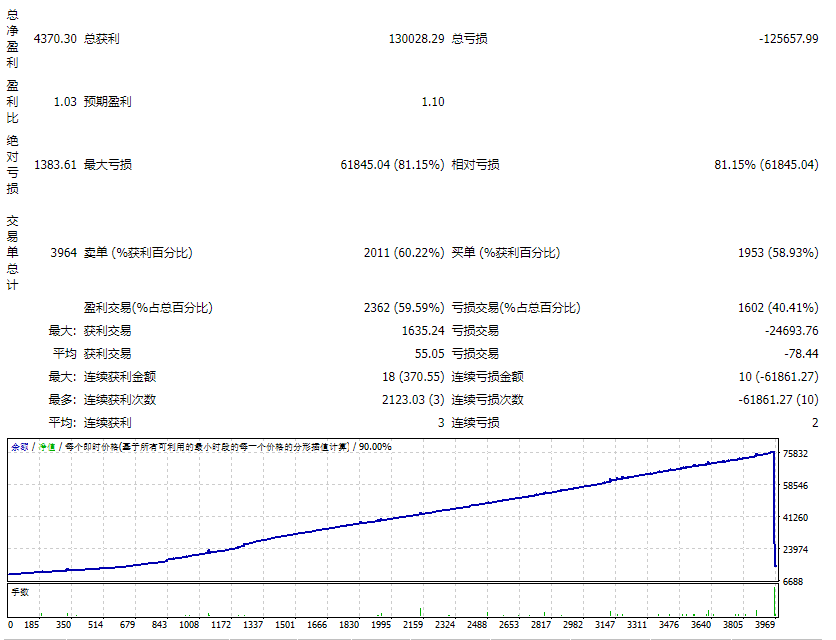Click the 连续亏损次数 label
This screenshot has width=836, height=640.
point(488,399)
